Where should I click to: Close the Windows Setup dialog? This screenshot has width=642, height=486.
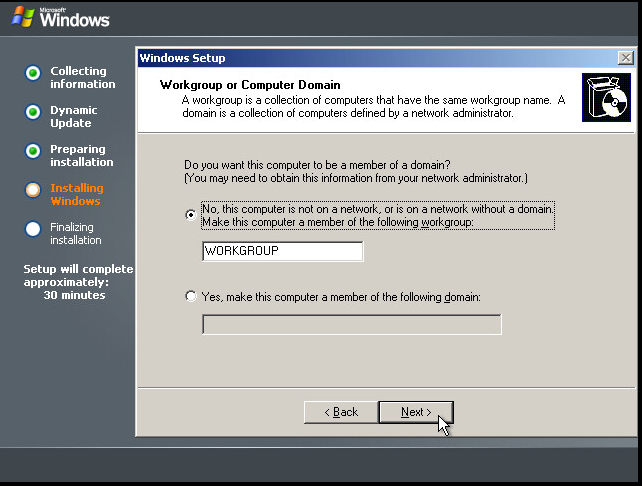pyautogui.click(x=626, y=58)
